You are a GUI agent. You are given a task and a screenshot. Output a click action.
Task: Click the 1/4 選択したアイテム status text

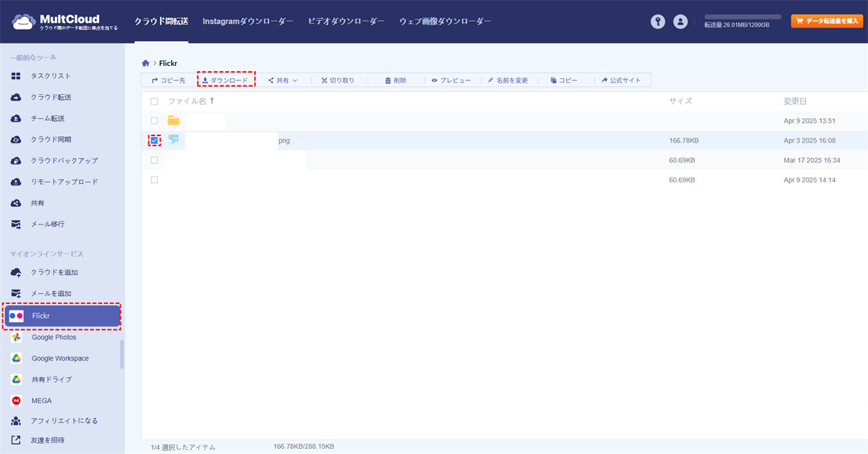tap(183, 447)
